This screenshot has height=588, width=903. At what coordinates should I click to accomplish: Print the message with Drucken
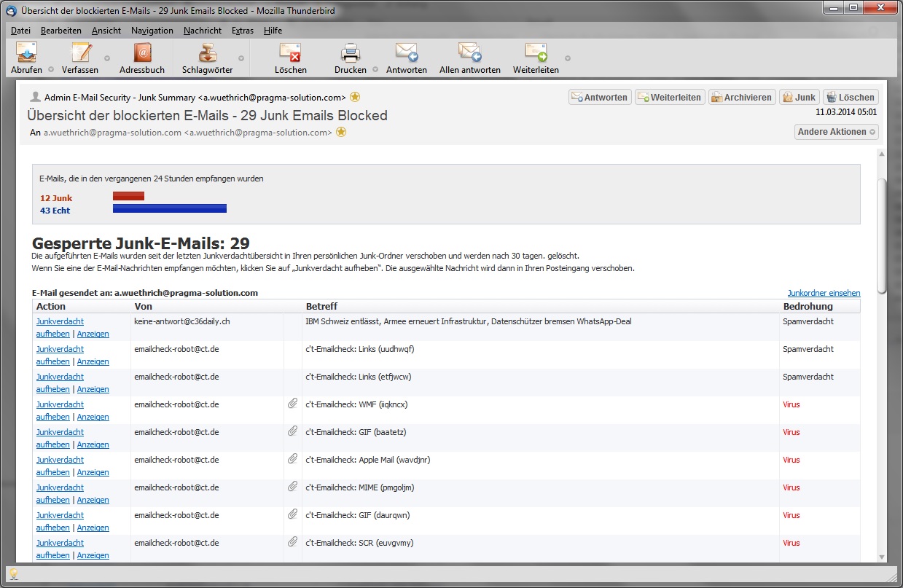(x=351, y=53)
